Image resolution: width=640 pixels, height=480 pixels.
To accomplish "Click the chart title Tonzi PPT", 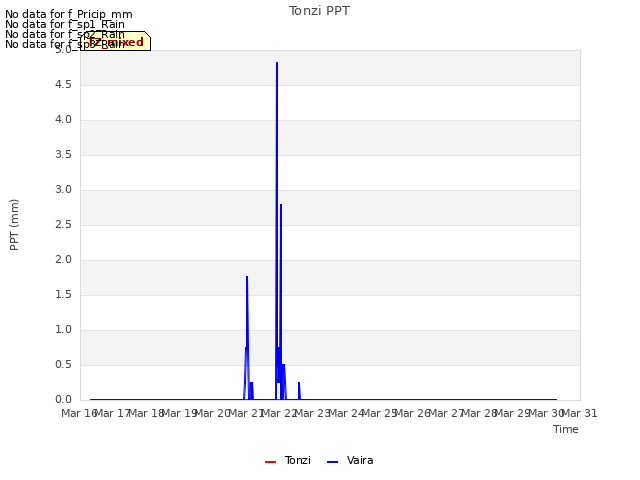I will (319, 11).
